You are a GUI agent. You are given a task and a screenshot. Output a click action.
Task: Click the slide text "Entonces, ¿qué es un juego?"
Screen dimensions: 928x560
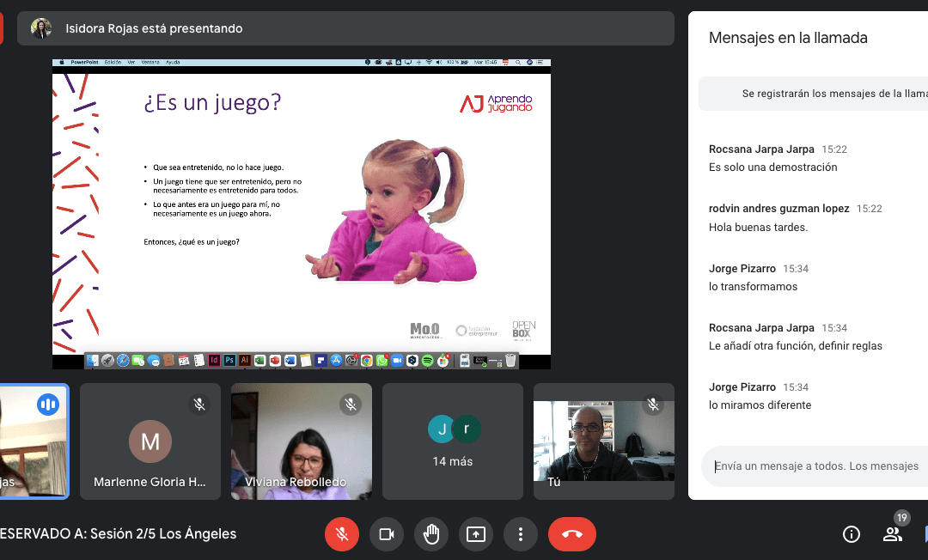pyautogui.click(x=192, y=242)
